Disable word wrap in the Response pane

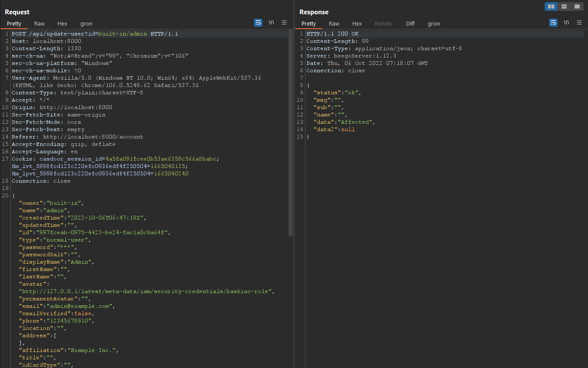pyautogui.click(x=553, y=23)
